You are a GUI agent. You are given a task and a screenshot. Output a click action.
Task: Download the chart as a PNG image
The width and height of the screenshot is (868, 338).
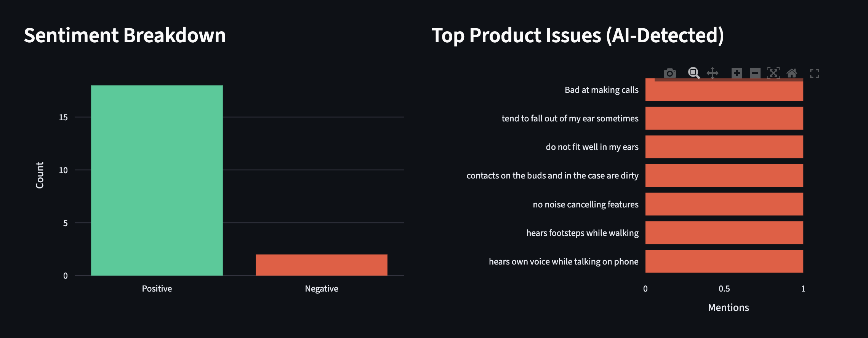click(x=669, y=73)
